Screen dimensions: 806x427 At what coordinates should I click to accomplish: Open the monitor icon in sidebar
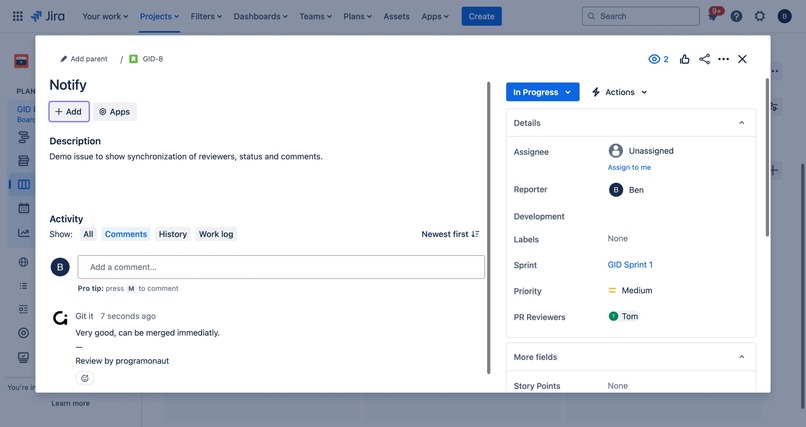coord(24,357)
